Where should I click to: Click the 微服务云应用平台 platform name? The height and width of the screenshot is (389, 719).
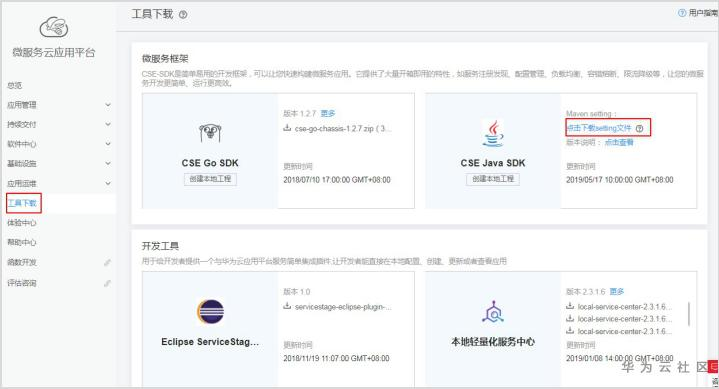54,52
